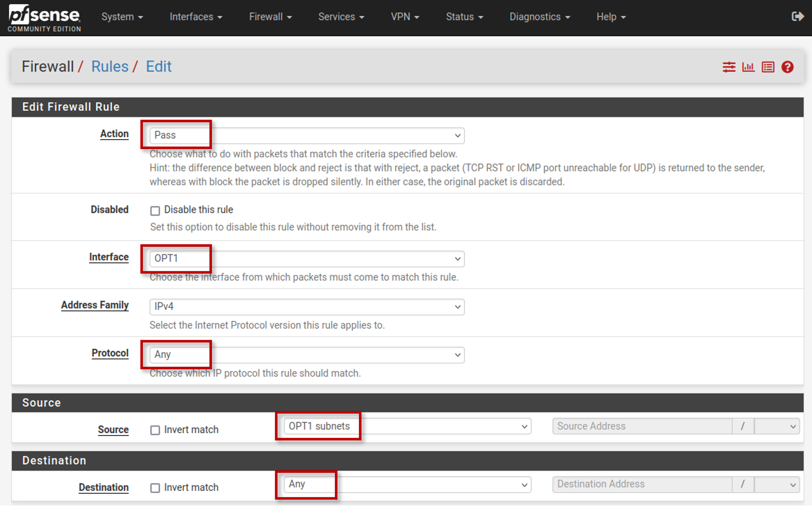Open the Help menu

(x=611, y=17)
